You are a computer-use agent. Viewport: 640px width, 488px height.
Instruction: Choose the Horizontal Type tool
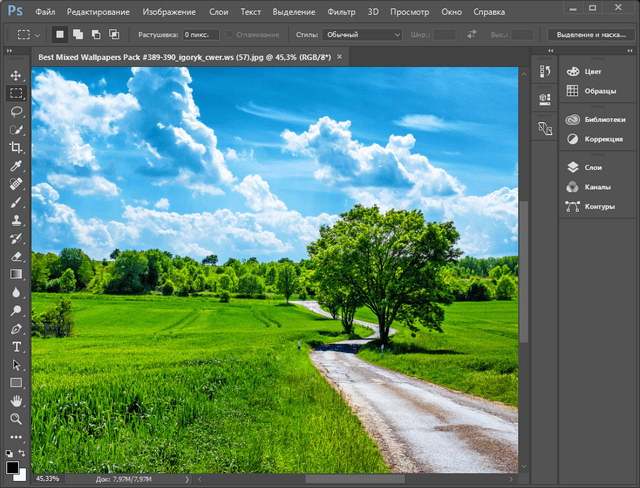click(x=16, y=346)
